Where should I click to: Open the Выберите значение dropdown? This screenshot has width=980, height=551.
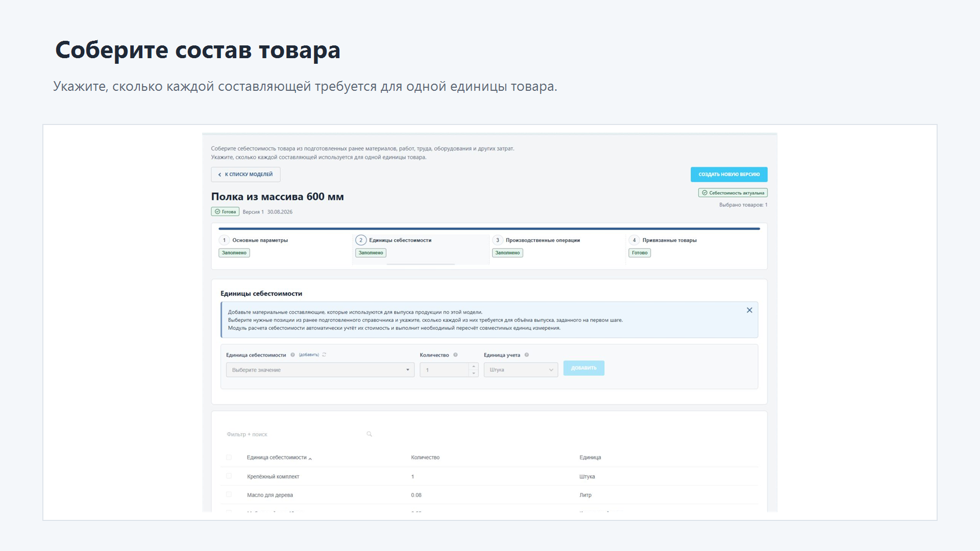[x=320, y=370]
